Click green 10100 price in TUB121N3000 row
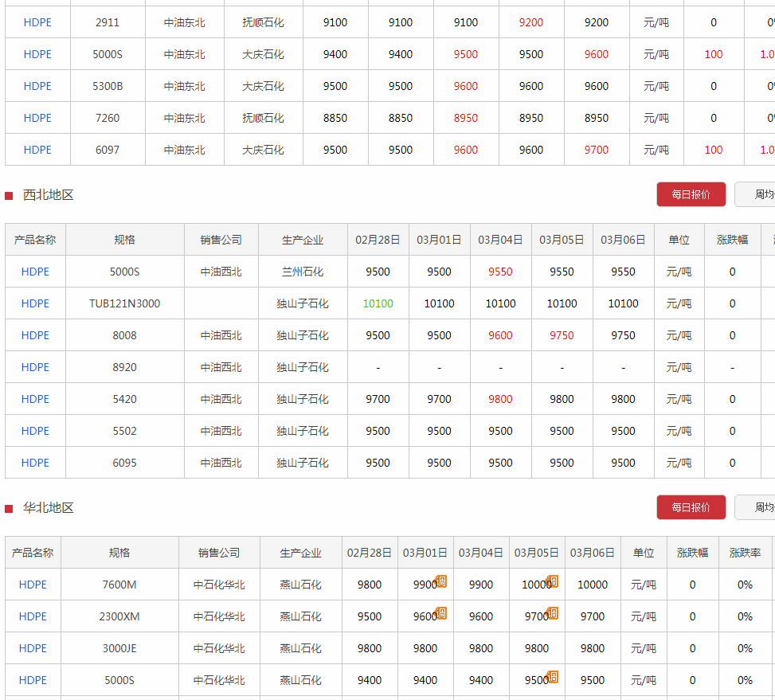This screenshot has height=700, width=775. point(378,303)
